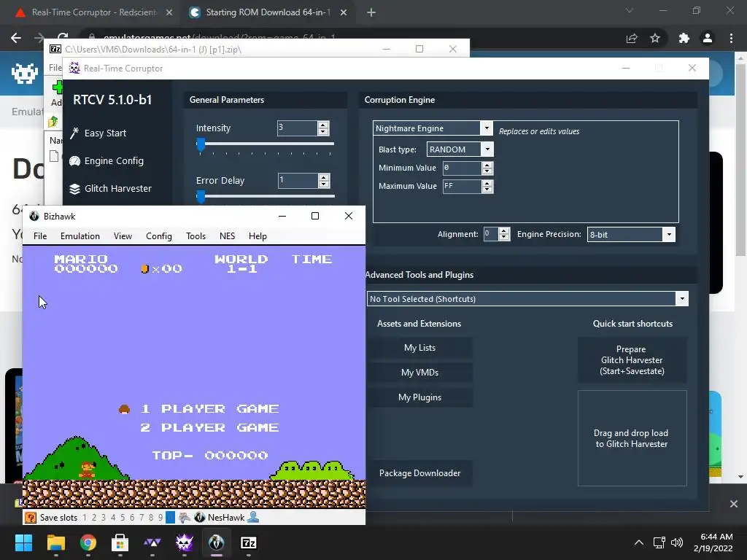Click 7-Zip icon in taskbar
Image resolution: width=747 pixels, height=560 pixels.
click(x=249, y=542)
